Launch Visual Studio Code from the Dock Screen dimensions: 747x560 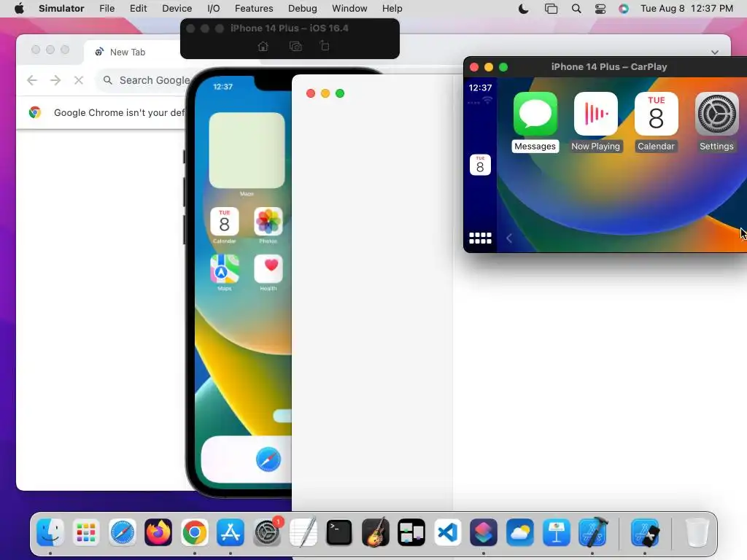(447, 532)
